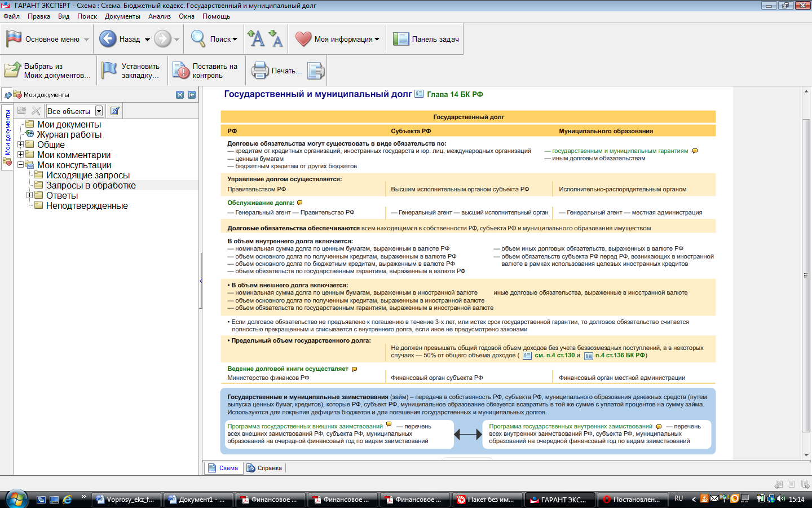Select Исходящие запросы folder

click(88, 175)
